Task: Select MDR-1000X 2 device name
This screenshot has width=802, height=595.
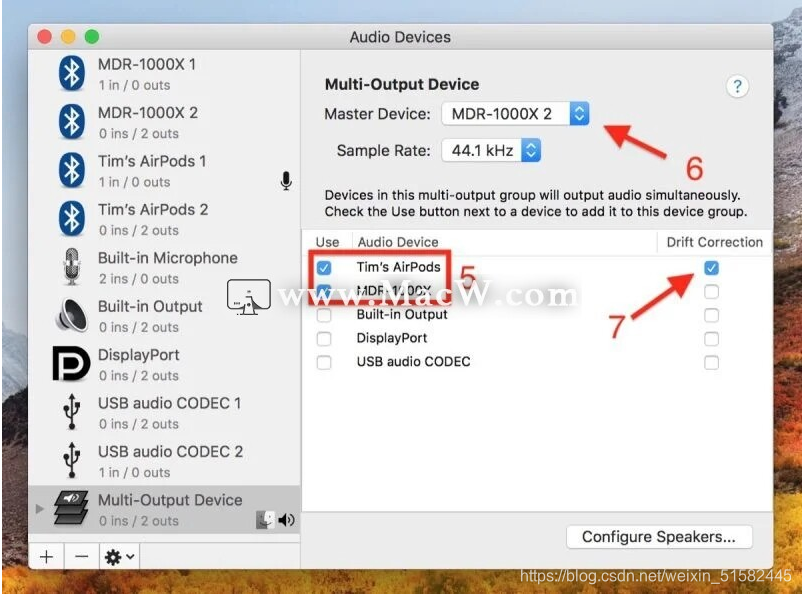Action: [148, 113]
